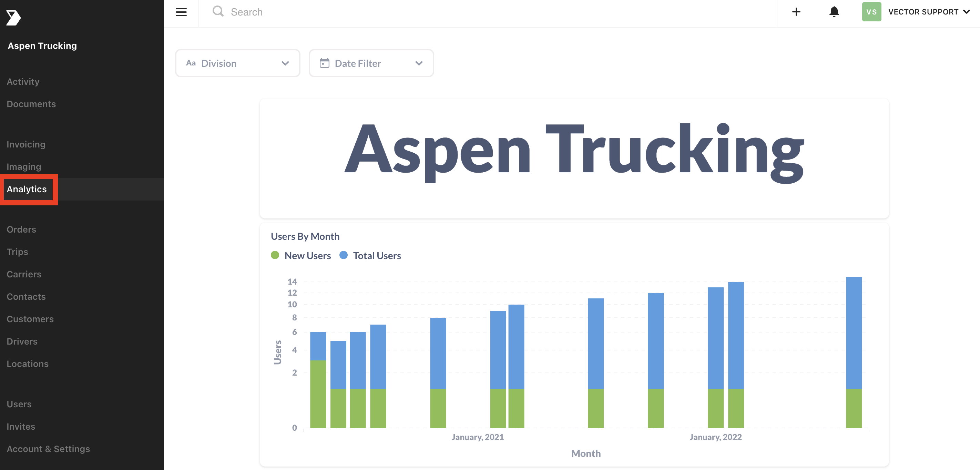Expand the Date Filter dropdown
The width and height of the screenshot is (980, 470).
click(419, 63)
